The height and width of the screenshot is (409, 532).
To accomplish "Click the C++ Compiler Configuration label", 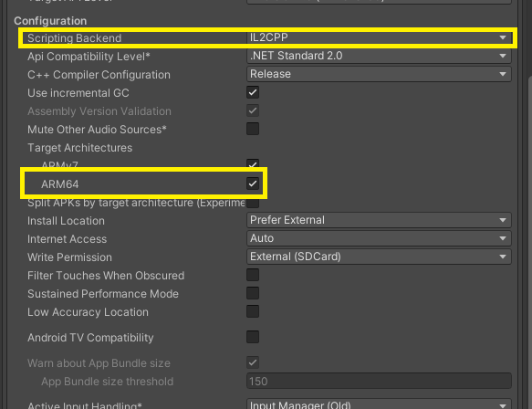I will 99,75.
